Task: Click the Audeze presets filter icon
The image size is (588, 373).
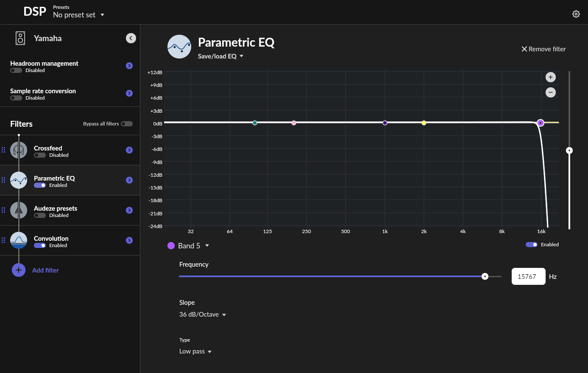Action: (19, 210)
